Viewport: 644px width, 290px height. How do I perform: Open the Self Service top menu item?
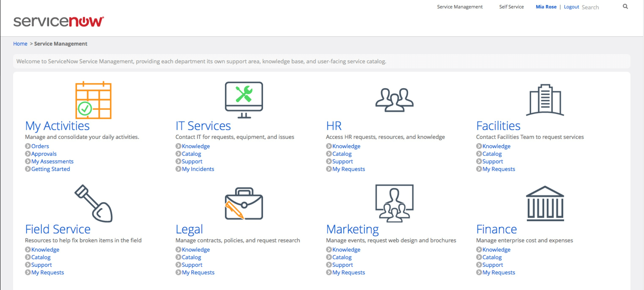511,7
